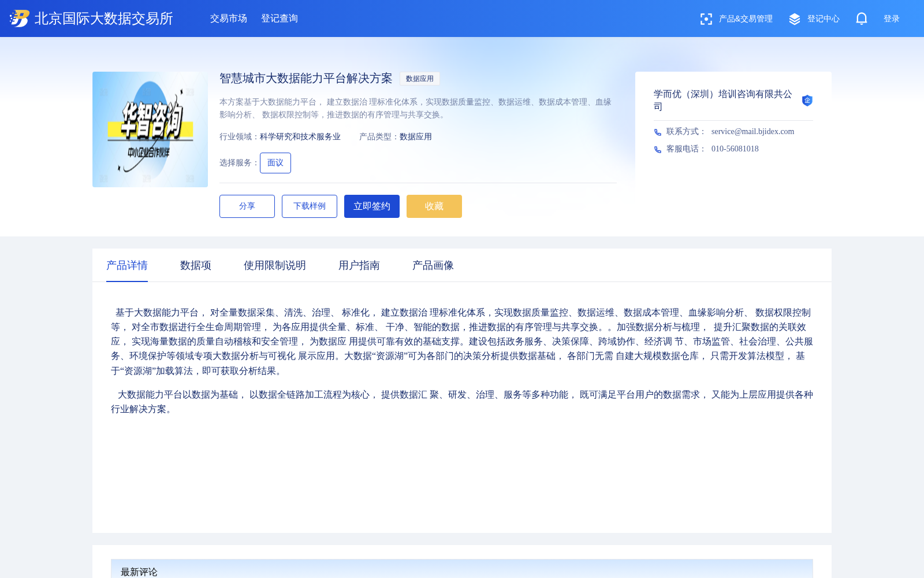The width and height of the screenshot is (924, 578).
Task: Click the 登记中心 layers icon
Action: [x=795, y=19]
